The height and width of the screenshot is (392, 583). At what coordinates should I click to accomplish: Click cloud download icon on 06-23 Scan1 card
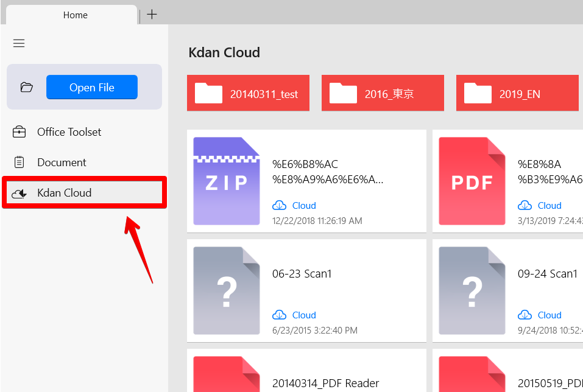click(279, 315)
